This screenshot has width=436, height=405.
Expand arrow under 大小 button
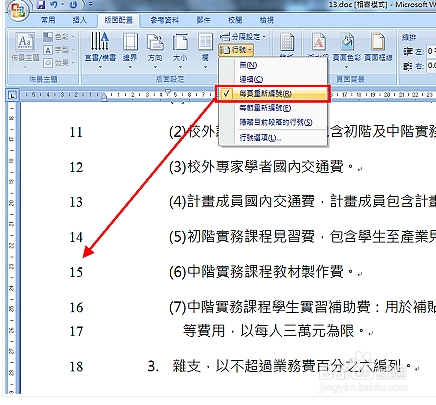[180, 67]
